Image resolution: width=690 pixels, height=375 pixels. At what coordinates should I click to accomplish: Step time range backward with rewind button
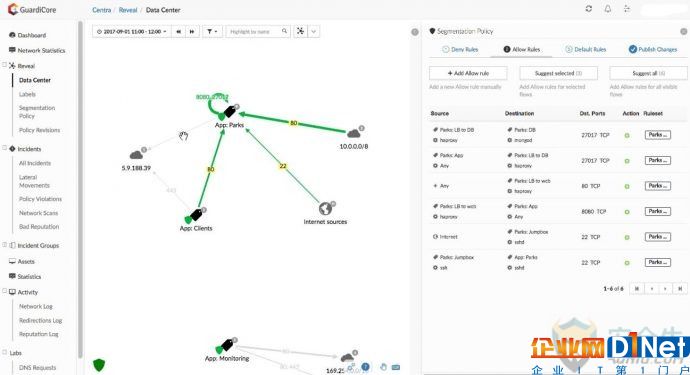(178, 32)
